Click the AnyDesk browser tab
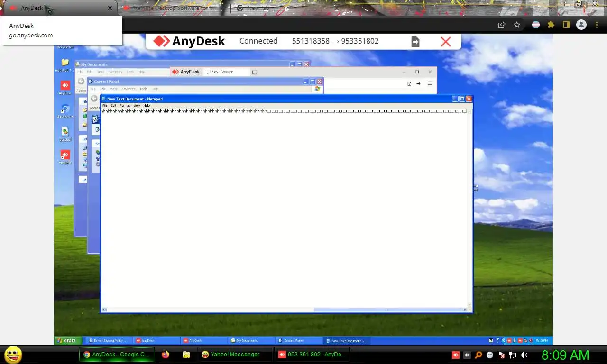This screenshot has width=607, height=364. [59, 8]
